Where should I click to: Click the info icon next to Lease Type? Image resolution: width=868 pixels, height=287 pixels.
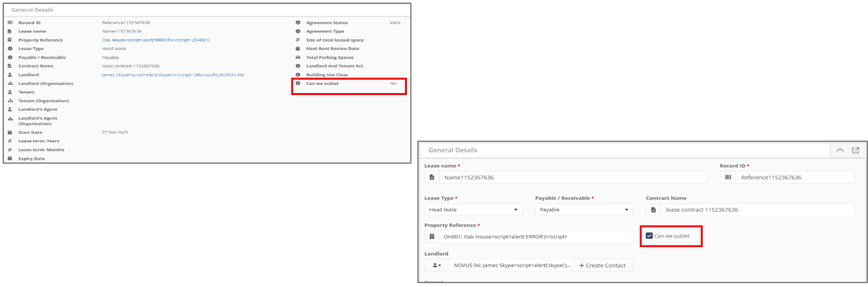[10, 48]
